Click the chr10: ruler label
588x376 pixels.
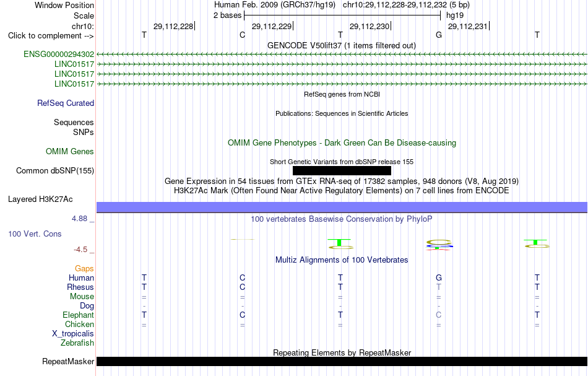(x=83, y=26)
